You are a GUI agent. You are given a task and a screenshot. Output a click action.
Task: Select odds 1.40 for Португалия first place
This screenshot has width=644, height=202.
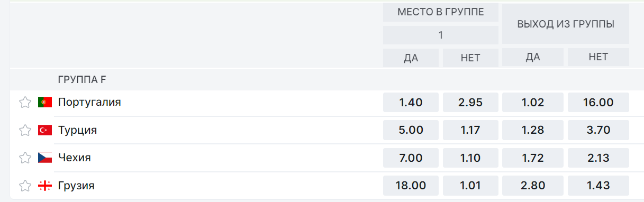pos(411,103)
